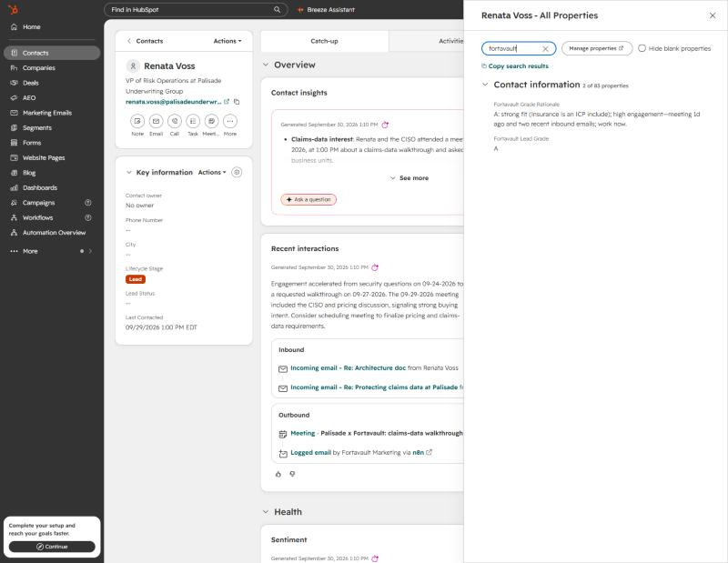Click the HubSpot sprocket logo
The width and height of the screenshot is (728, 563).
pyautogui.click(x=14, y=9)
